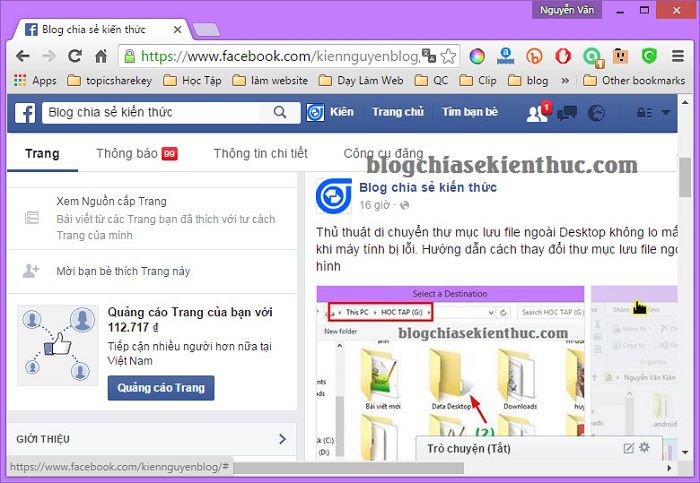Open the topicsharekey bookmark folder
Viewport: 700px width, 483px height.
point(109,81)
